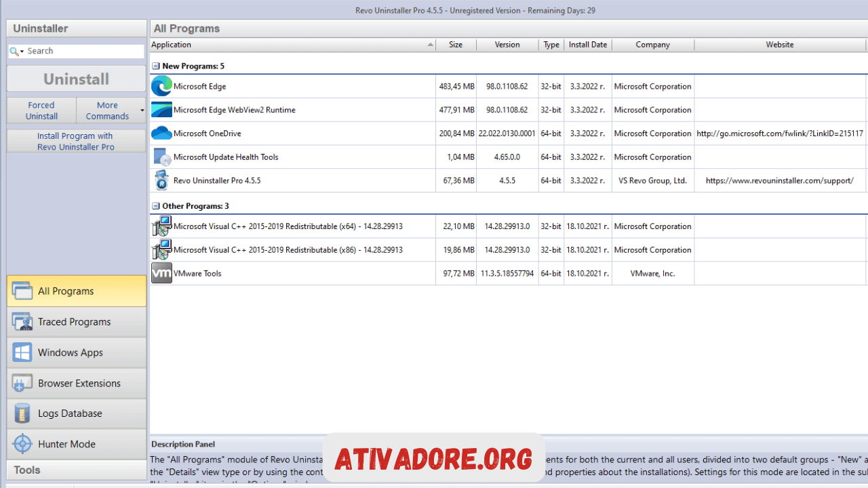Viewport: 868px width, 488px height.
Task: Select Visual C++ 2015-2019 Redistributable (x86) name
Action: pyautogui.click(x=288, y=249)
